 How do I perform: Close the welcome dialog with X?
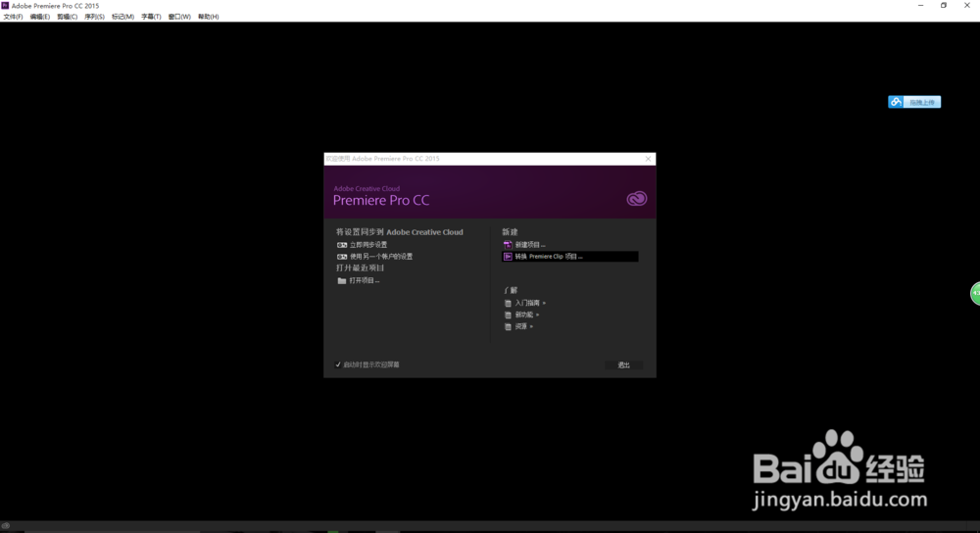[x=648, y=159]
